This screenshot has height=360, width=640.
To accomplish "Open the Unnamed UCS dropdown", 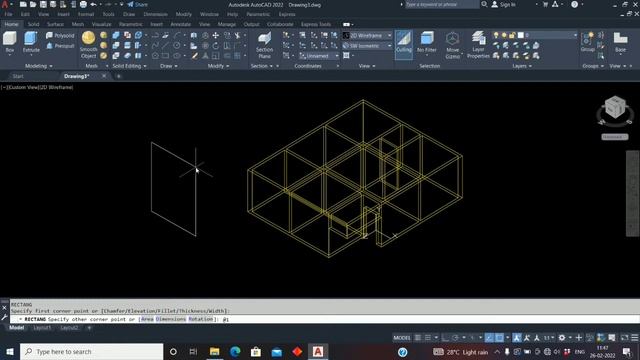I will (319, 56).
